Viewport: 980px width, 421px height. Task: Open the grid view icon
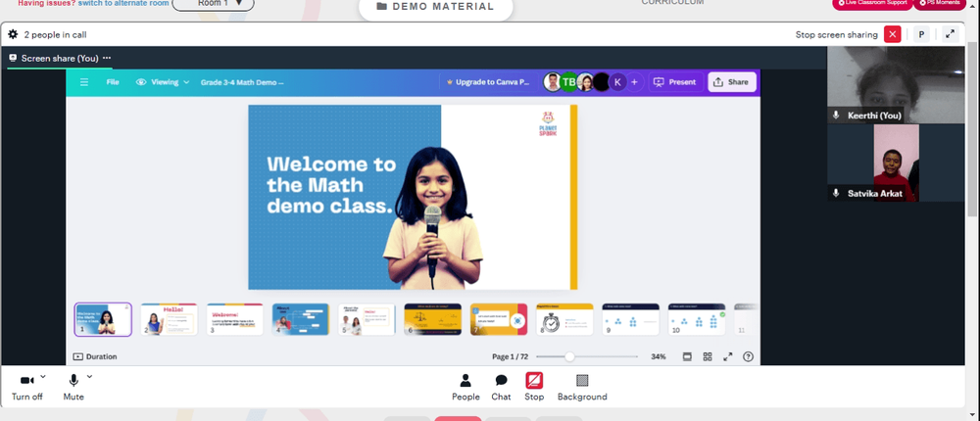708,356
